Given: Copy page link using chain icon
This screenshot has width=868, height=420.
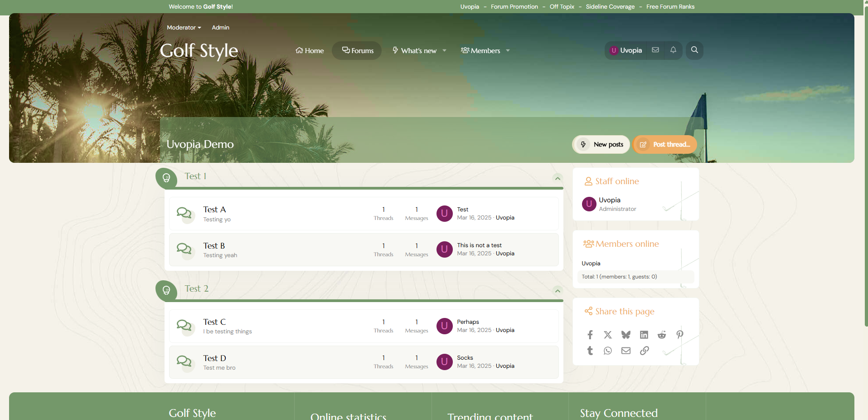Looking at the screenshot, I should (644, 351).
